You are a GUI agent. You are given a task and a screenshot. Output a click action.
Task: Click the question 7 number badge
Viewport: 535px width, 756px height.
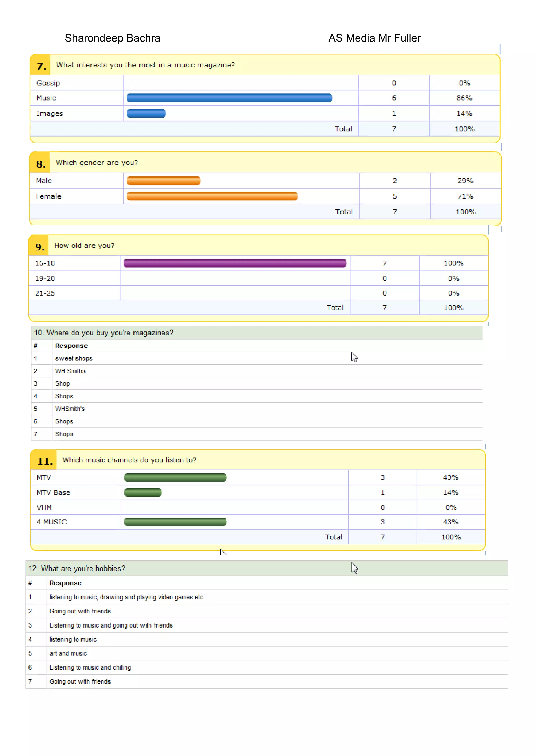[41, 66]
